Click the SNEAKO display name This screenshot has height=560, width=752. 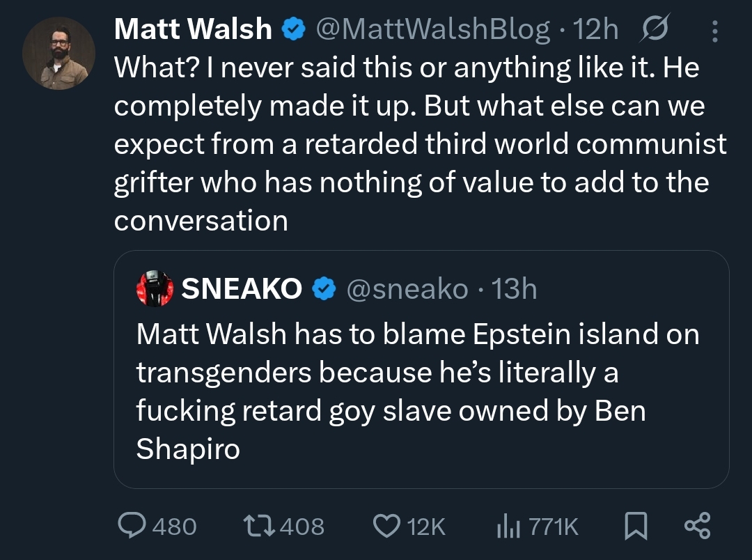pyautogui.click(x=242, y=289)
